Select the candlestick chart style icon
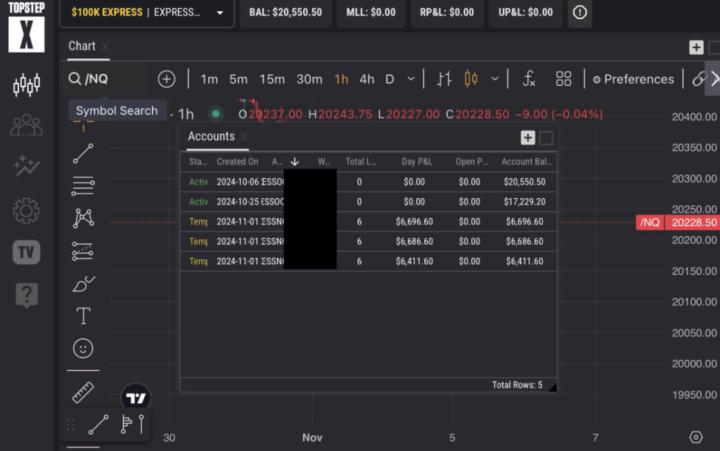720x451 pixels. click(471, 79)
